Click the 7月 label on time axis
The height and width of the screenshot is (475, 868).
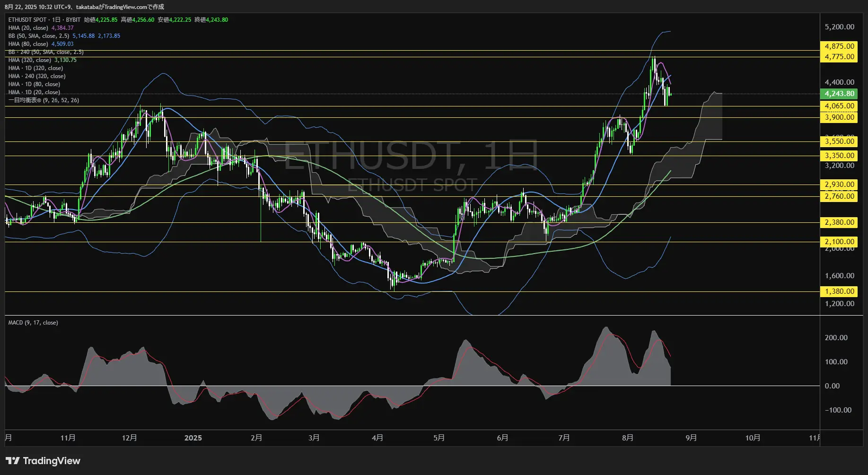click(x=564, y=438)
